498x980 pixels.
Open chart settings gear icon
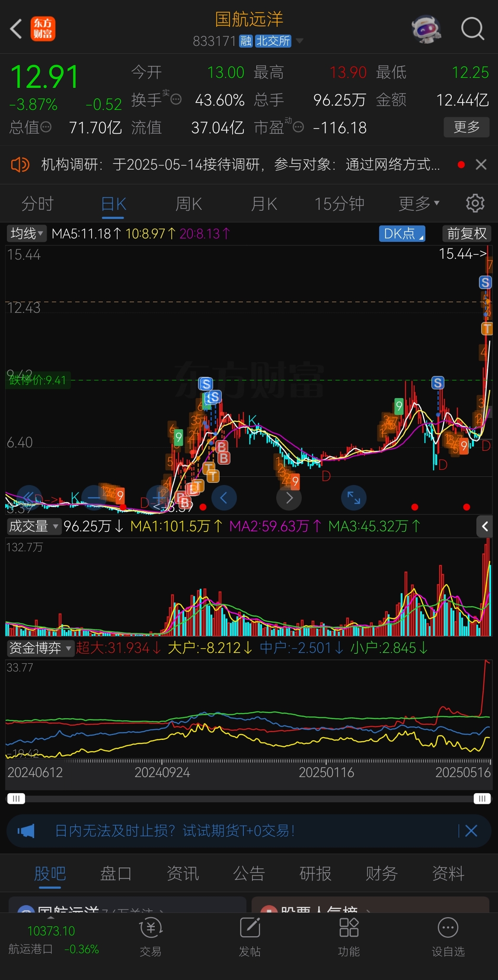point(475,203)
